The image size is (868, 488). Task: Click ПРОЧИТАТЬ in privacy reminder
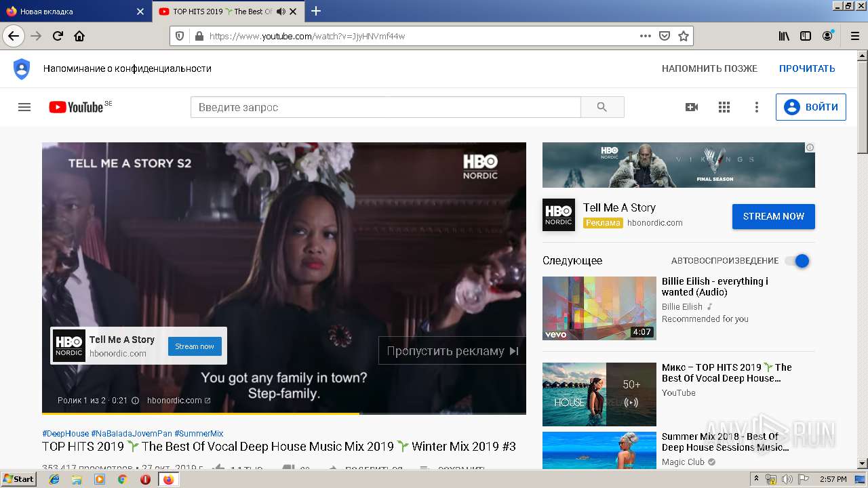[x=807, y=68]
